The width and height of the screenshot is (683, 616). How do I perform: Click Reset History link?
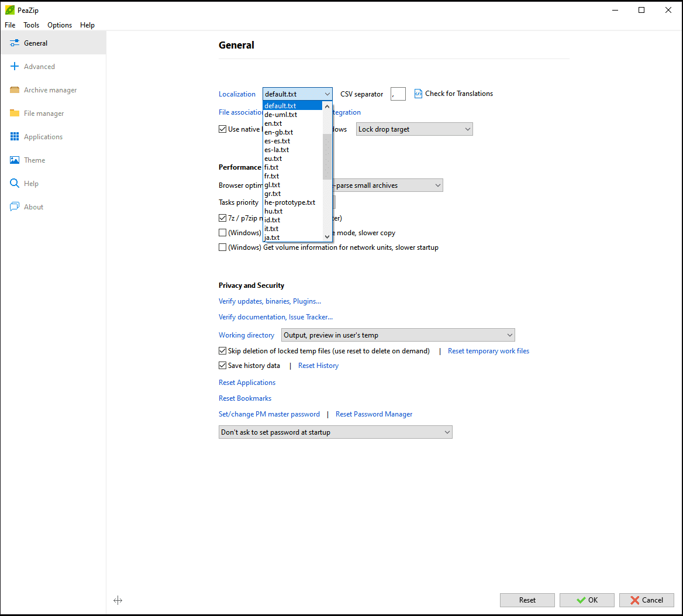pos(318,366)
